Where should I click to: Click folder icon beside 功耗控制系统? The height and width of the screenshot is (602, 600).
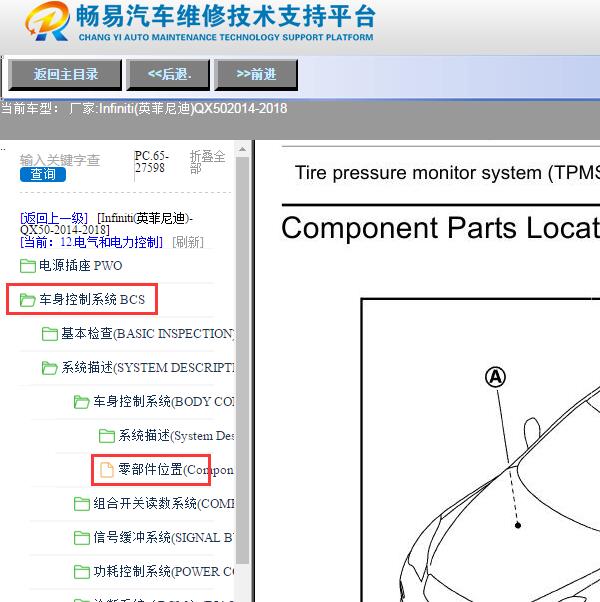(x=81, y=572)
